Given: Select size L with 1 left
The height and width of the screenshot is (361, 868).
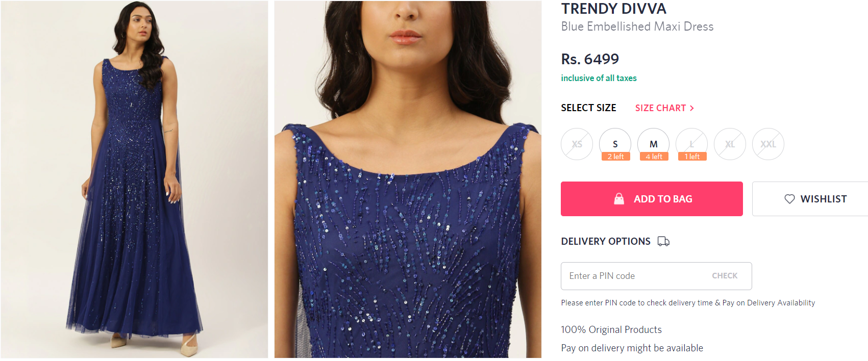Looking at the screenshot, I should point(691,144).
